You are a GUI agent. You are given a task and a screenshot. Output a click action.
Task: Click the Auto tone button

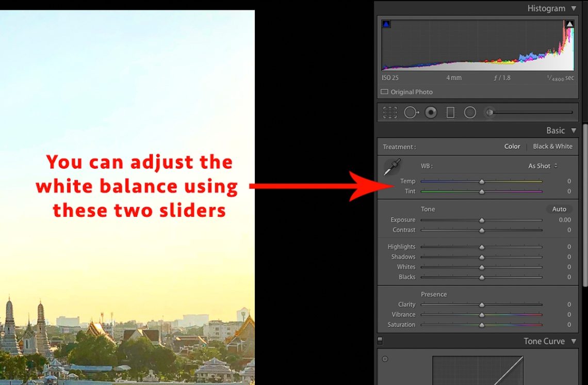click(559, 210)
